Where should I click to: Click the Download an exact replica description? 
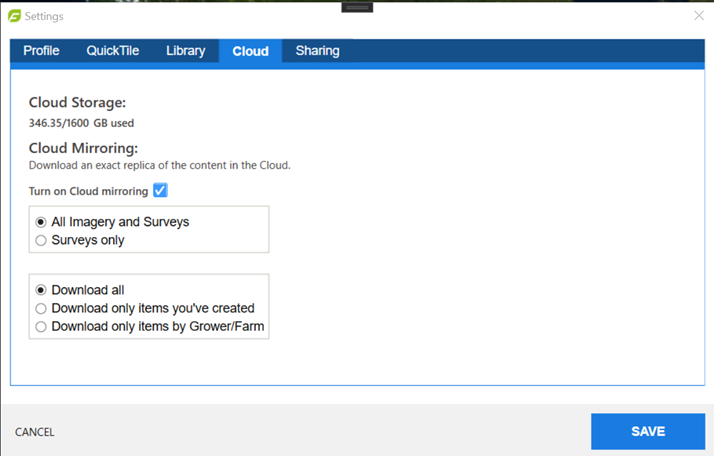click(159, 165)
